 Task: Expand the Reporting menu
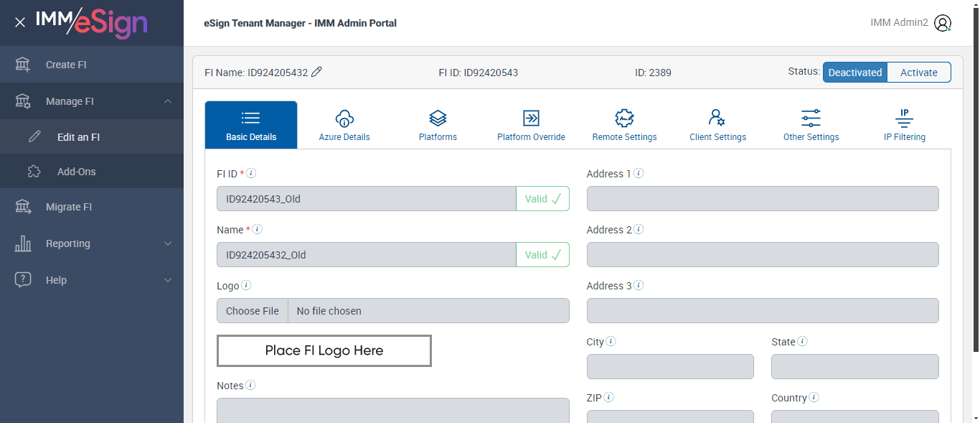pos(168,243)
